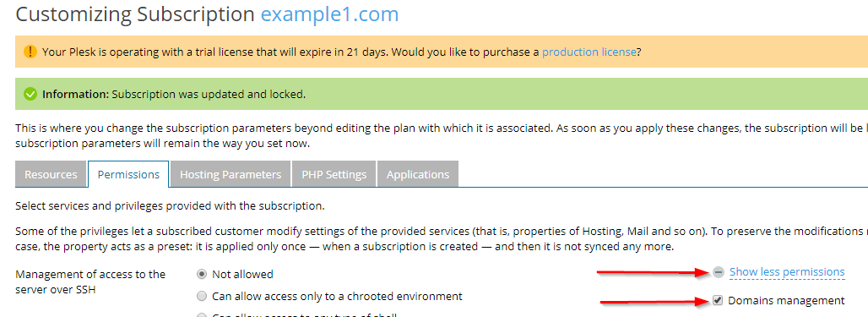Click the Domains management label text
868x317 pixels.
[x=786, y=300]
